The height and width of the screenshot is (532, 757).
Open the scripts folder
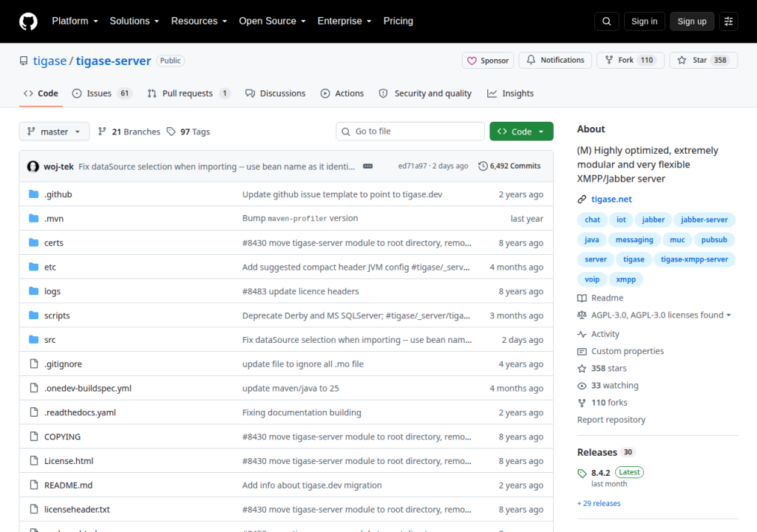point(57,316)
